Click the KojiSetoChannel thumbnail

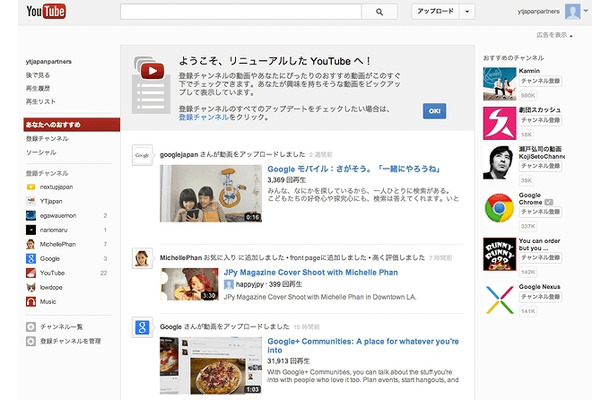(500, 162)
